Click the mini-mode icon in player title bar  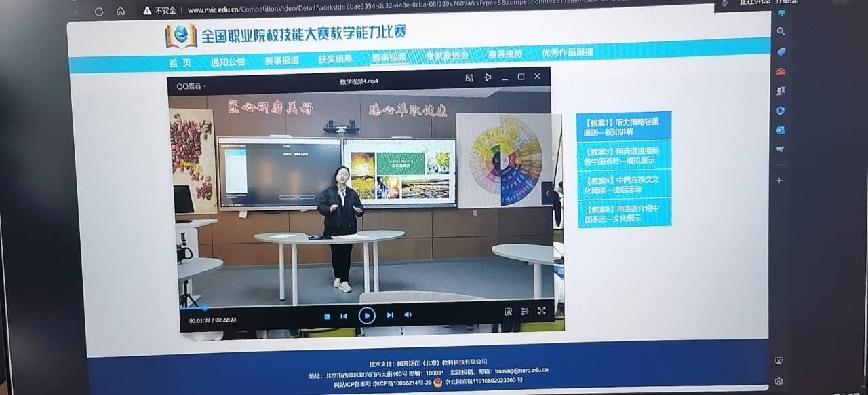(x=469, y=78)
